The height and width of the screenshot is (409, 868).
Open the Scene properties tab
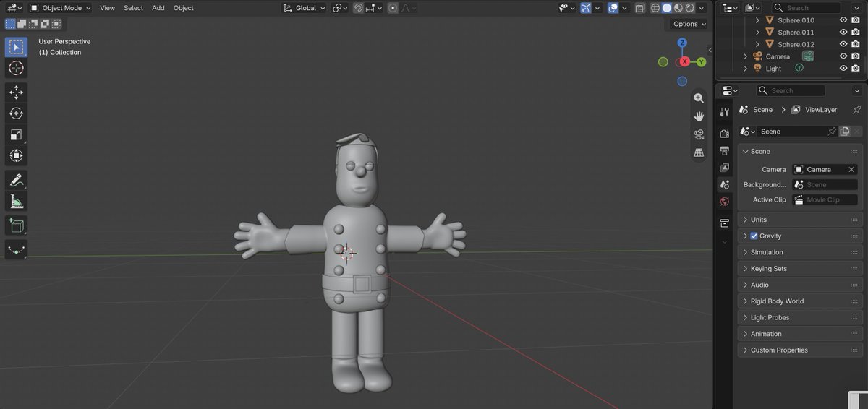(725, 185)
